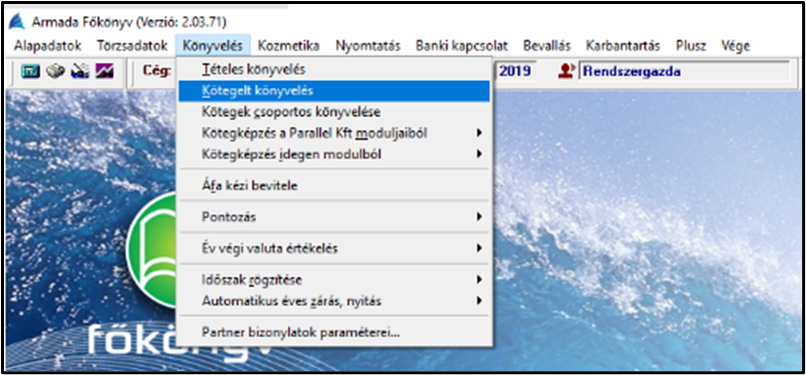Click the Rendszergazda user field
806x375 pixels.
(684, 71)
